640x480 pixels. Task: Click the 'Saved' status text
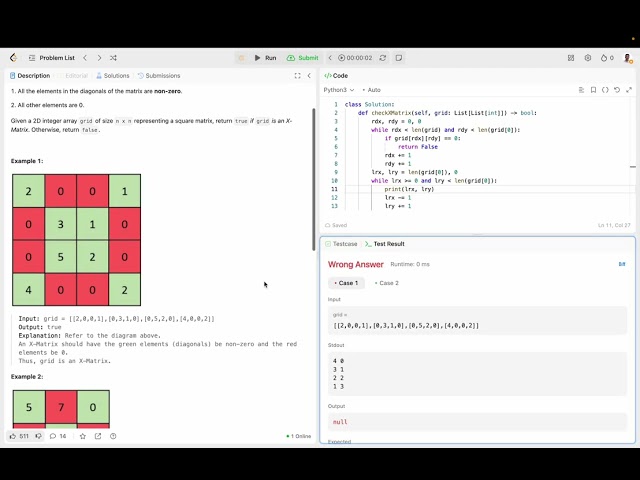336,225
